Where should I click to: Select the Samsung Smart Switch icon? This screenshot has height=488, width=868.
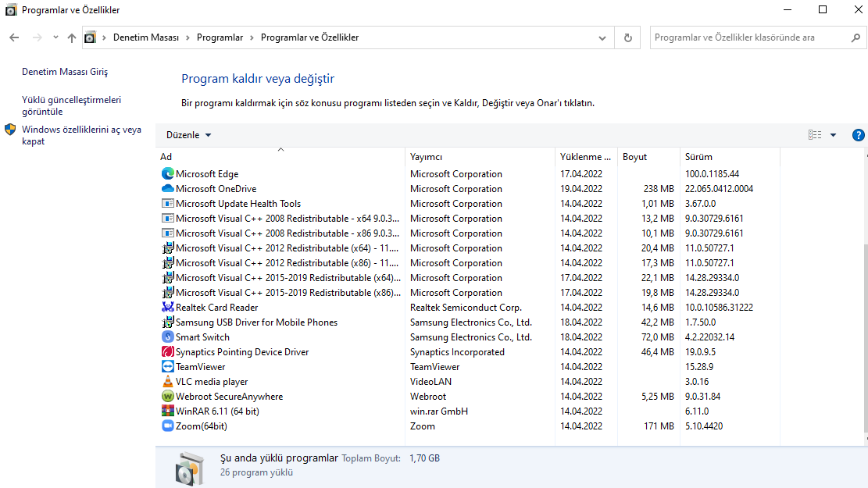[x=166, y=337]
